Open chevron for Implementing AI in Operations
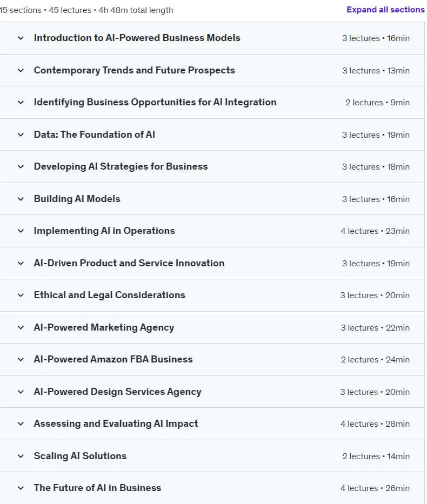This screenshot has width=427, height=504. tap(21, 231)
